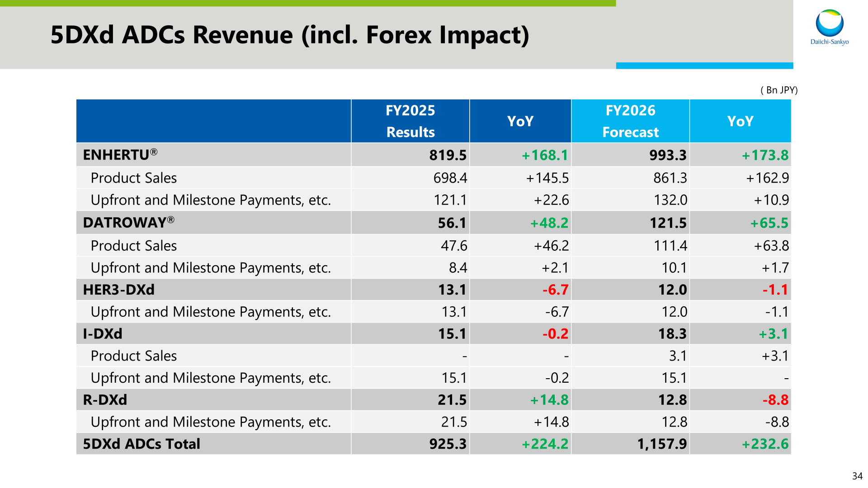
Task: Click ENHERTU FY2025 value 819.5
Action: [448, 155]
